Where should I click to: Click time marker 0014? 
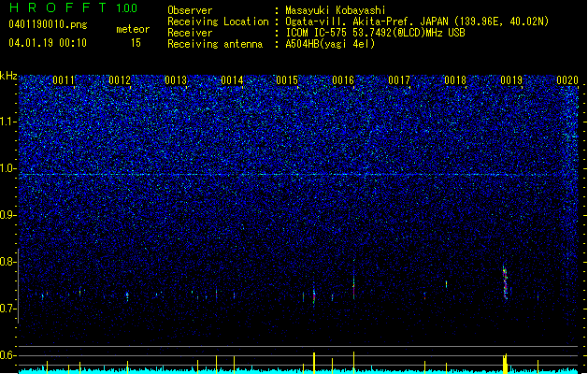[232, 80]
